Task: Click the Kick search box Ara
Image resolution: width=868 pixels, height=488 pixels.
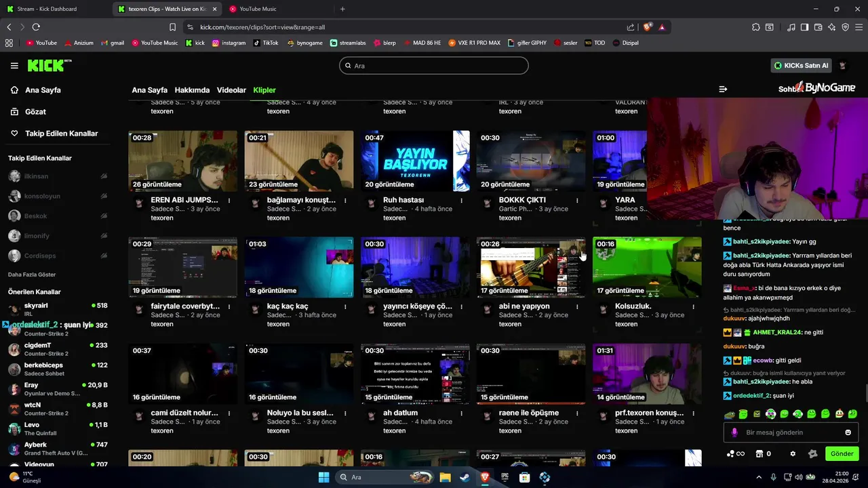Action: [434, 66]
